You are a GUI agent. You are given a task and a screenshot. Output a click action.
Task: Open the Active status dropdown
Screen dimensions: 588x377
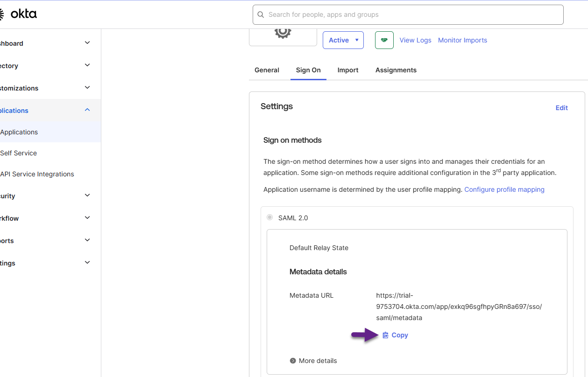tap(343, 40)
